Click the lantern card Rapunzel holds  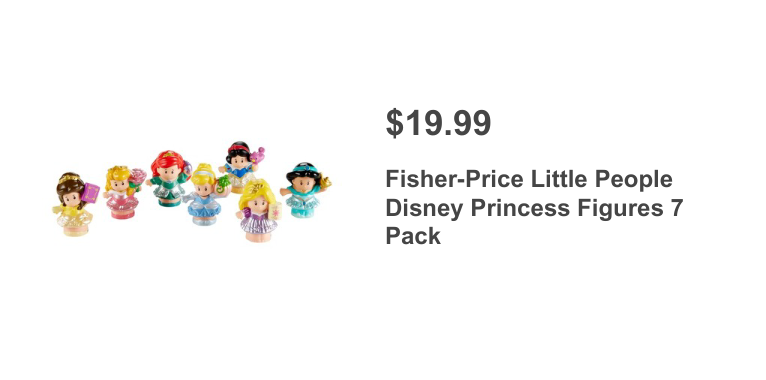point(275,211)
